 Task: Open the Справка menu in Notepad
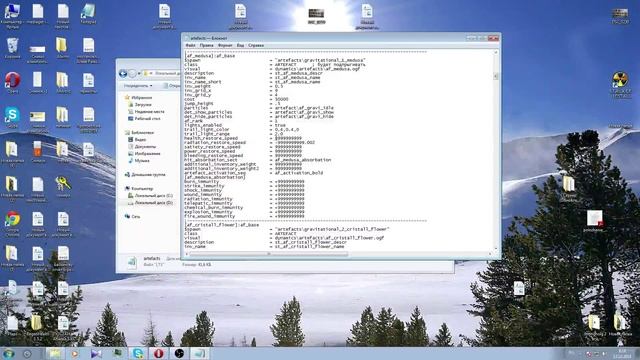click(x=256, y=45)
